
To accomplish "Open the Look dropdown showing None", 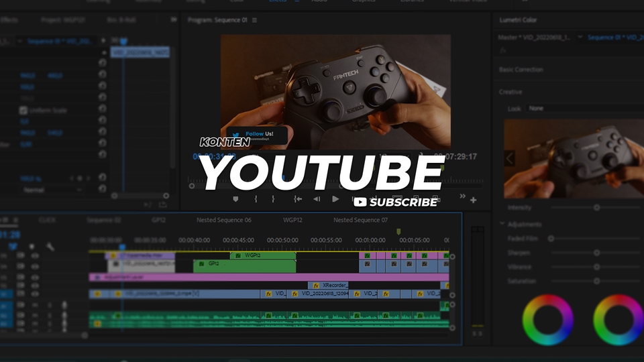I will (585, 109).
